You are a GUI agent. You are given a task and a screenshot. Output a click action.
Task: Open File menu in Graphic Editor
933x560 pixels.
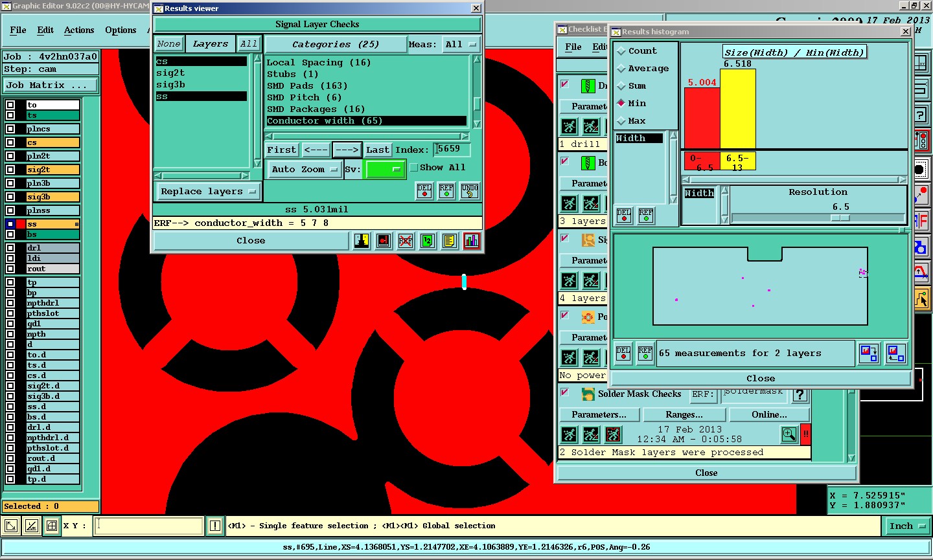pyautogui.click(x=18, y=30)
